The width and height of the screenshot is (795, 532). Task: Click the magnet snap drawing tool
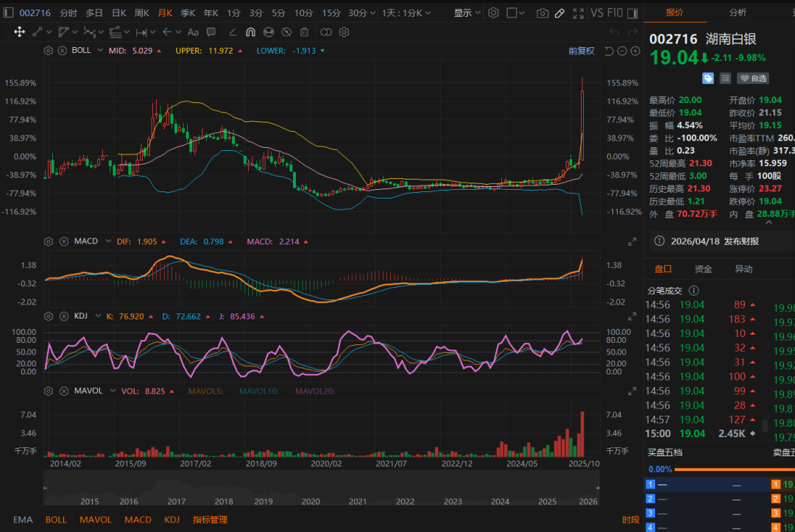coord(250,32)
